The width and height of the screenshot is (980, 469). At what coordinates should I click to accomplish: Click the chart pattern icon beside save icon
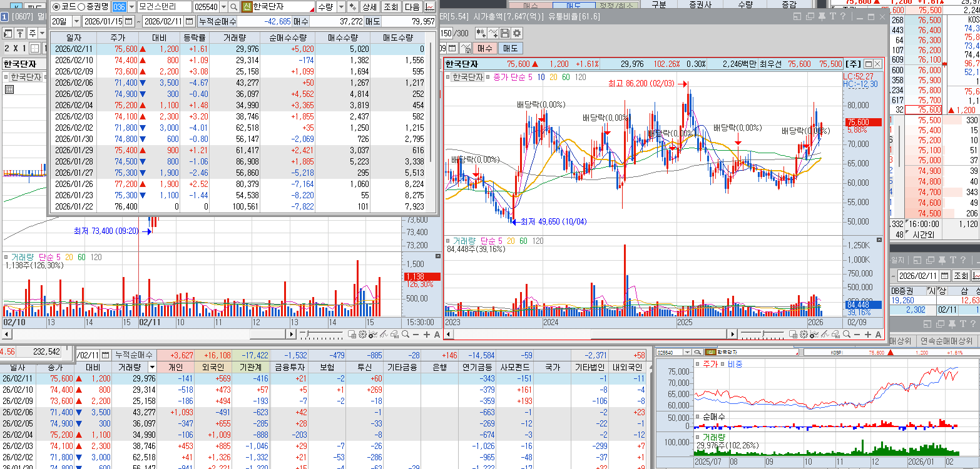(x=493, y=33)
